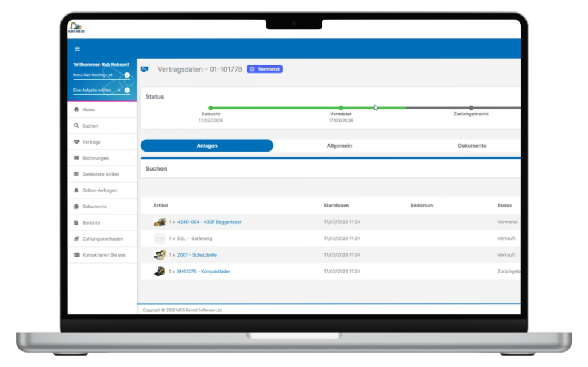Click the Schutzbrille thumbnail image

click(x=160, y=255)
